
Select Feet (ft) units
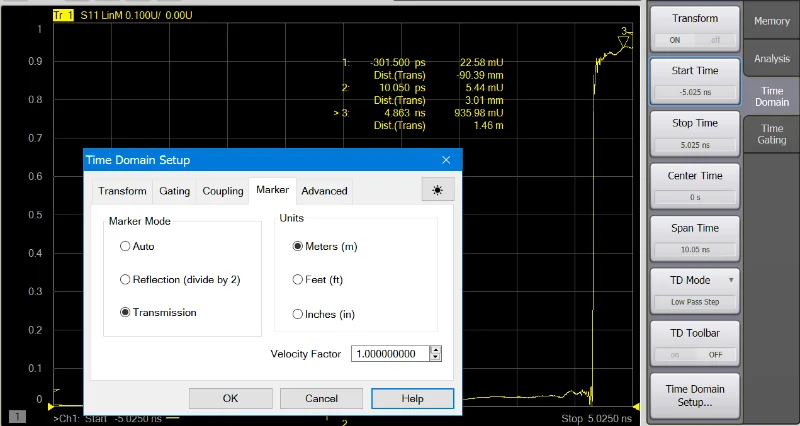coord(298,280)
